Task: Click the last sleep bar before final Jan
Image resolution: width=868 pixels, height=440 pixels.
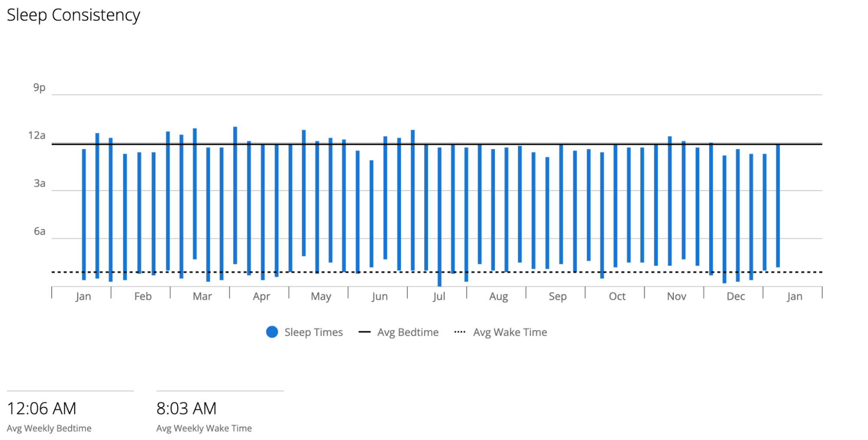Action: [x=778, y=205]
